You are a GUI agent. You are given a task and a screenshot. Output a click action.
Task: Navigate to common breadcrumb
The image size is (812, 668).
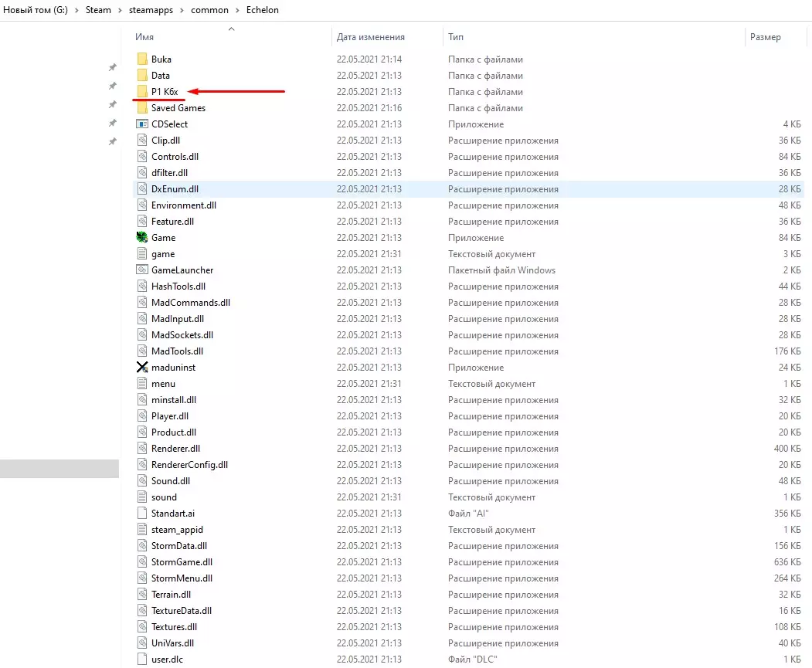tap(209, 10)
